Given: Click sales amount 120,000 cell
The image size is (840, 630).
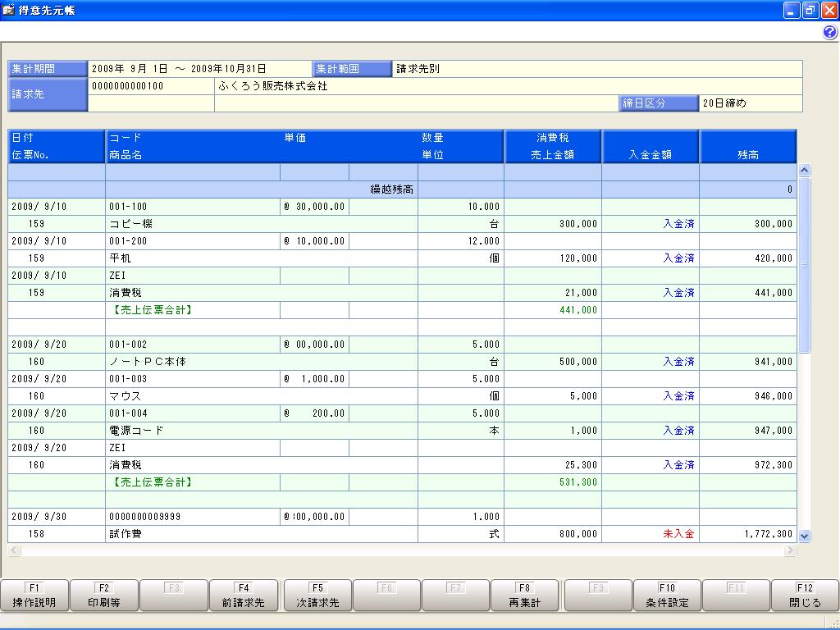Looking at the screenshot, I should (553, 258).
